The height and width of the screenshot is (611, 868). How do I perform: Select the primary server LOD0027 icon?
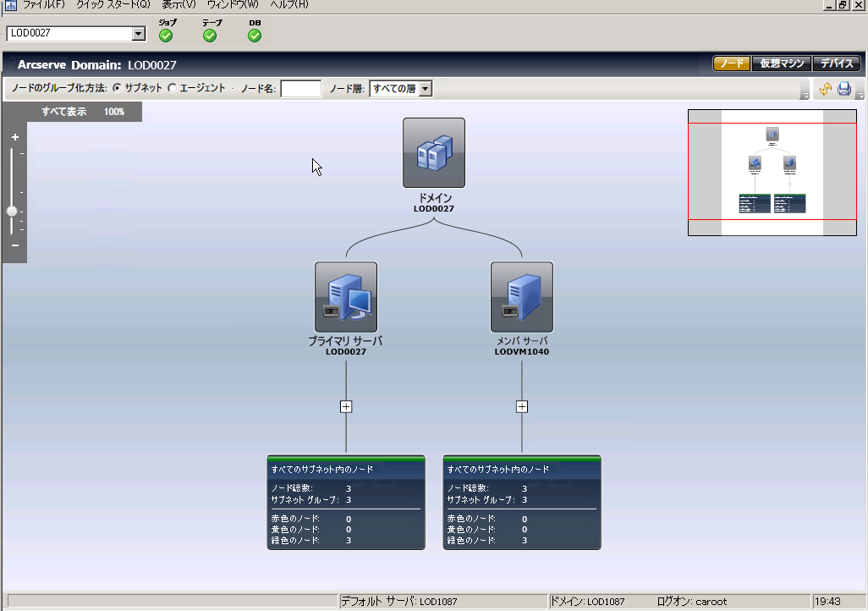(x=346, y=298)
